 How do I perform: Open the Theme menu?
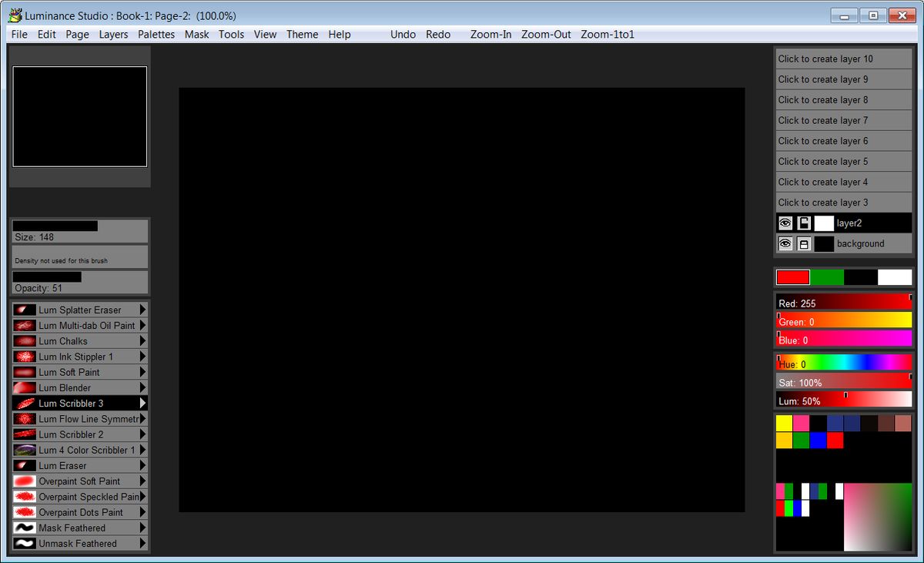302,35
